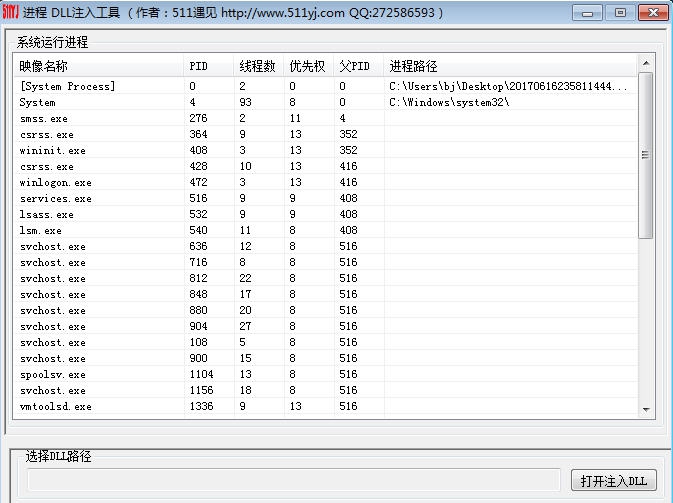Sort by 父PID column header
This screenshot has width=673, height=503.
click(358, 66)
